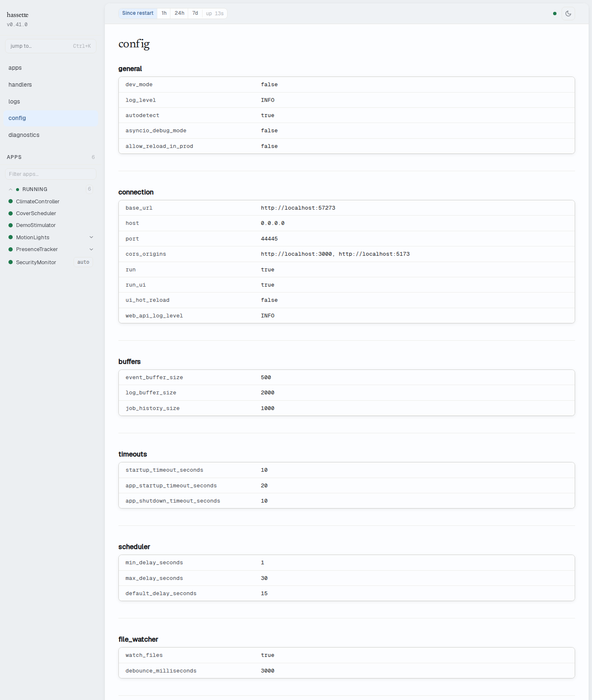This screenshot has height=700, width=592.
Task: Click the ui_hot_reload setting name
Action: click(x=148, y=300)
